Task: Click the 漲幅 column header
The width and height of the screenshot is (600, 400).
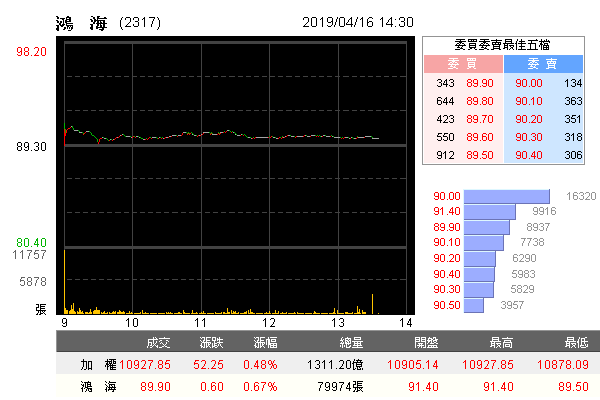Action: [265, 342]
